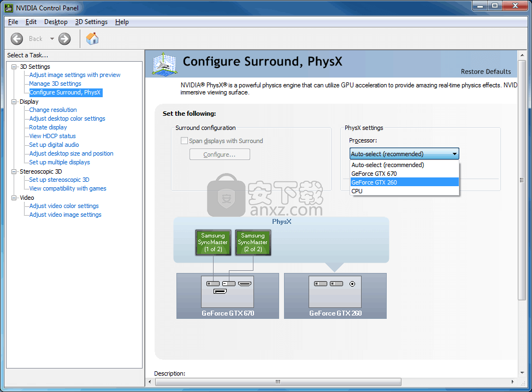Click the 3D Settings tree heading

click(x=35, y=67)
